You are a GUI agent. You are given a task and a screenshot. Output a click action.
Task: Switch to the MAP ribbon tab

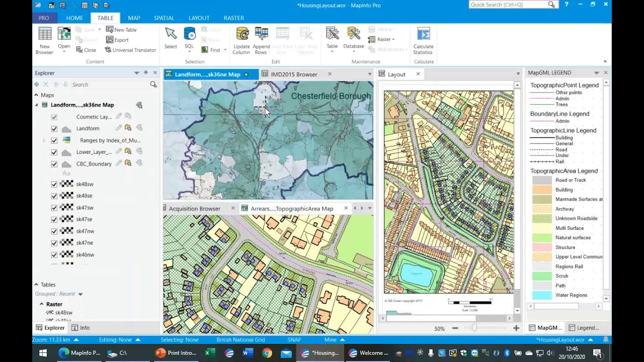pos(134,18)
